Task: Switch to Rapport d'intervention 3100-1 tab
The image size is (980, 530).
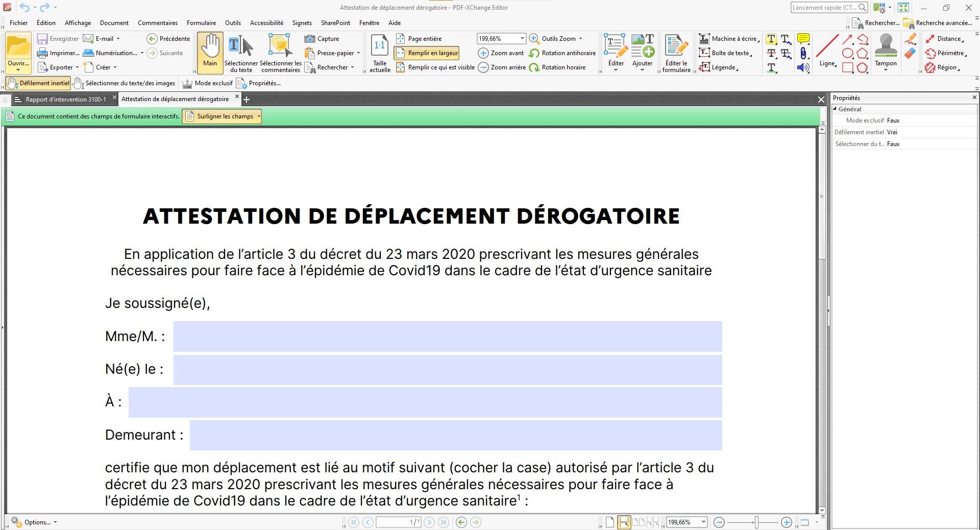Action: click(x=65, y=99)
